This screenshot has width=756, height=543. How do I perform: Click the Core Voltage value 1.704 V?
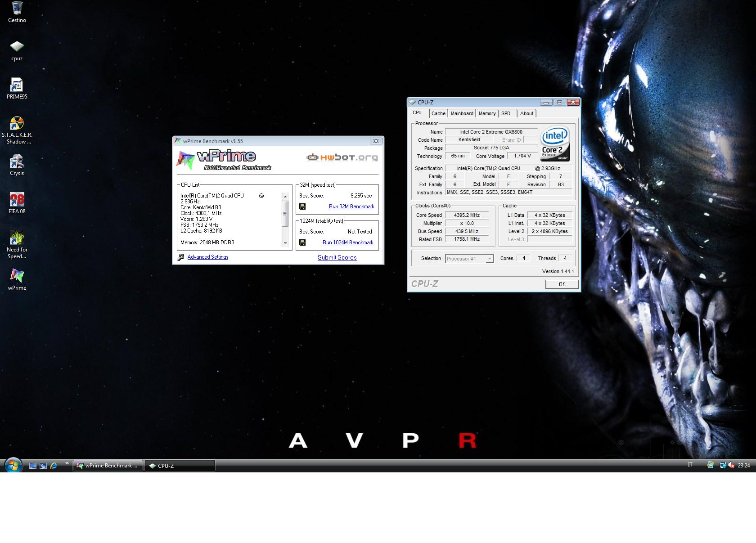(x=522, y=156)
